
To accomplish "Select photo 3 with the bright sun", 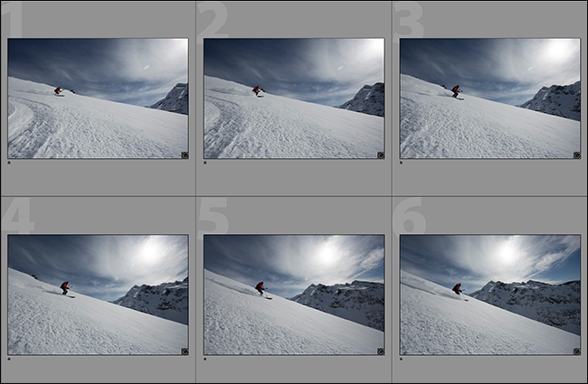I will [x=489, y=98].
